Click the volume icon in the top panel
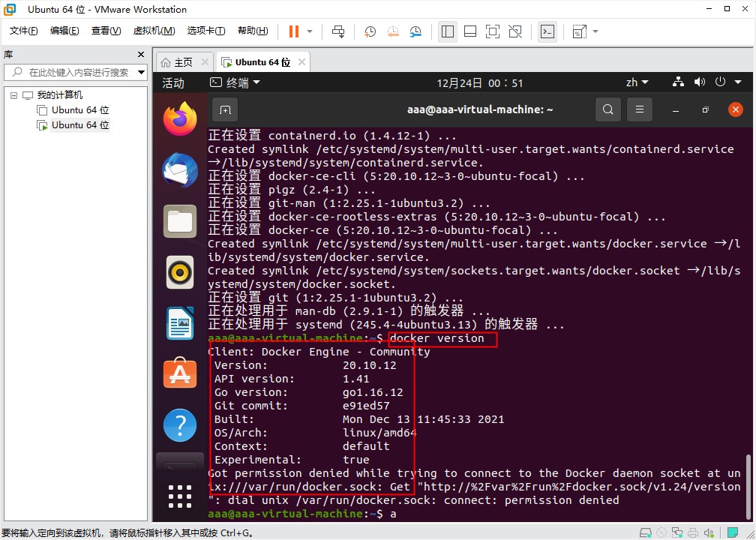 (701, 82)
